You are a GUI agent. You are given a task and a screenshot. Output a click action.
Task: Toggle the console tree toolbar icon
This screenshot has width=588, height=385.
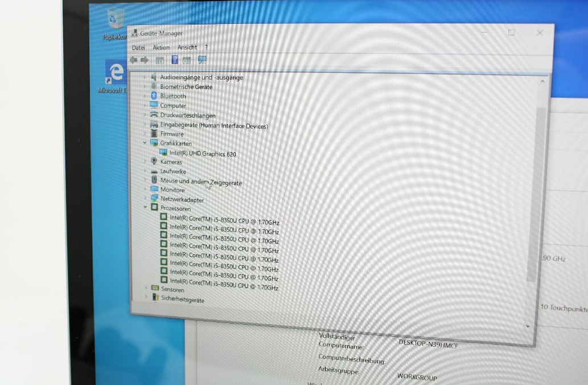[160, 60]
